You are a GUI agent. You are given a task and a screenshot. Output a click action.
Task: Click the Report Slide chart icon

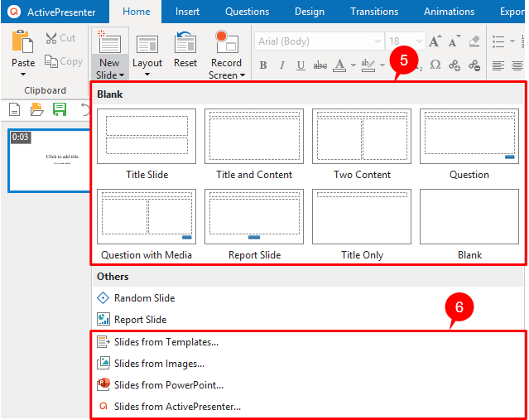coord(103,320)
